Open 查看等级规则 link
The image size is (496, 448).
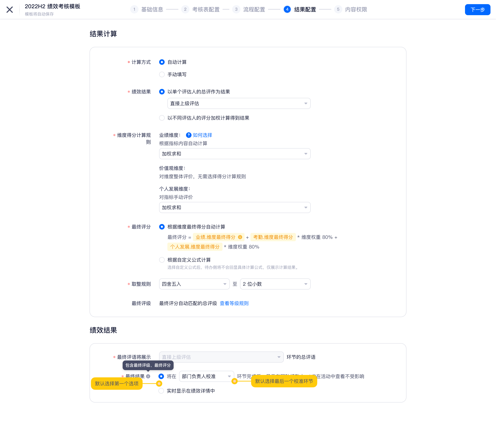pyautogui.click(x=234, y=303)
